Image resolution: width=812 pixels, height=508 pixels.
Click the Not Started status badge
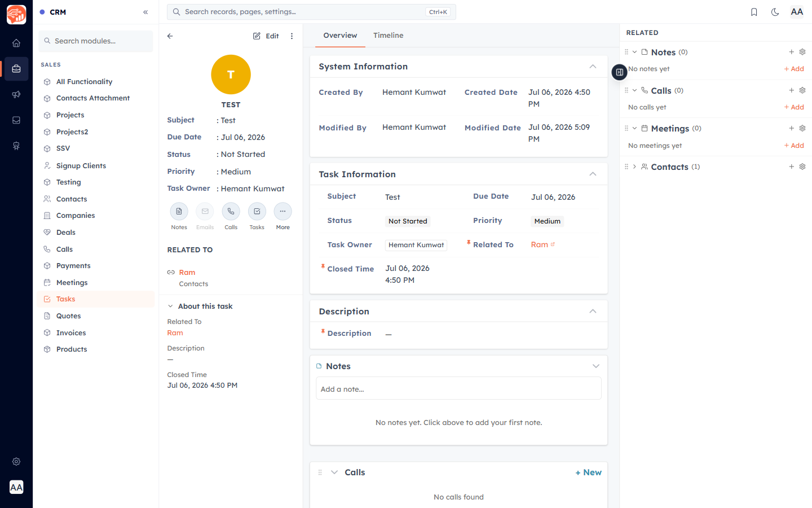pos(408,221)
